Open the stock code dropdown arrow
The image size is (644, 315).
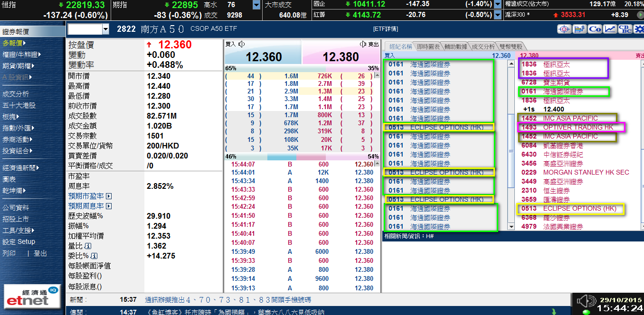tap(105, 29)
